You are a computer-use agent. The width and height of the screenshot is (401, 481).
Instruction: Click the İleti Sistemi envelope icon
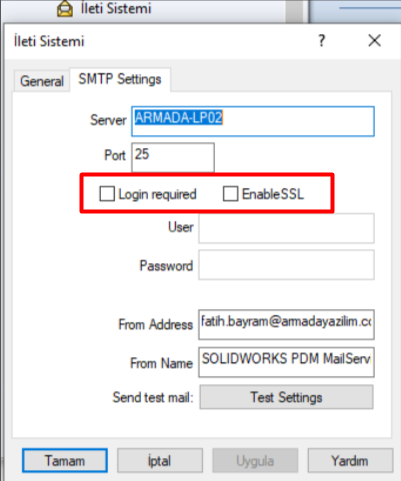pos(65,9)
